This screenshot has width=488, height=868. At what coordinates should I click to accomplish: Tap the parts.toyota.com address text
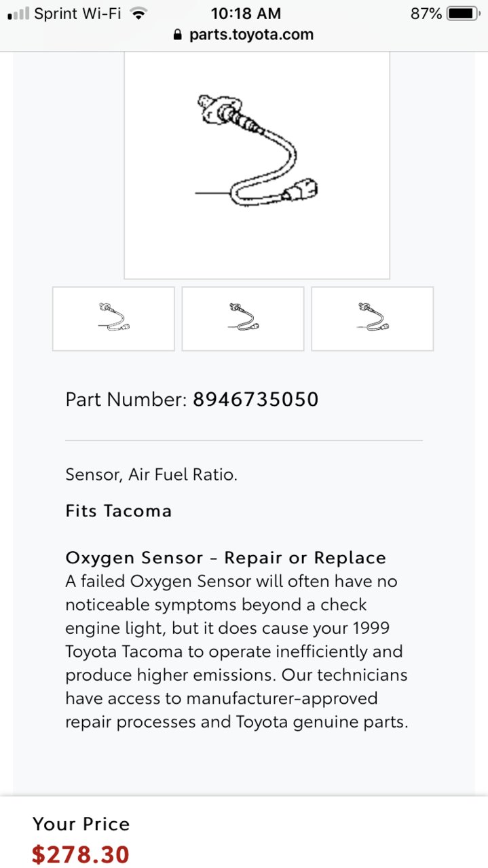[252, 35]
